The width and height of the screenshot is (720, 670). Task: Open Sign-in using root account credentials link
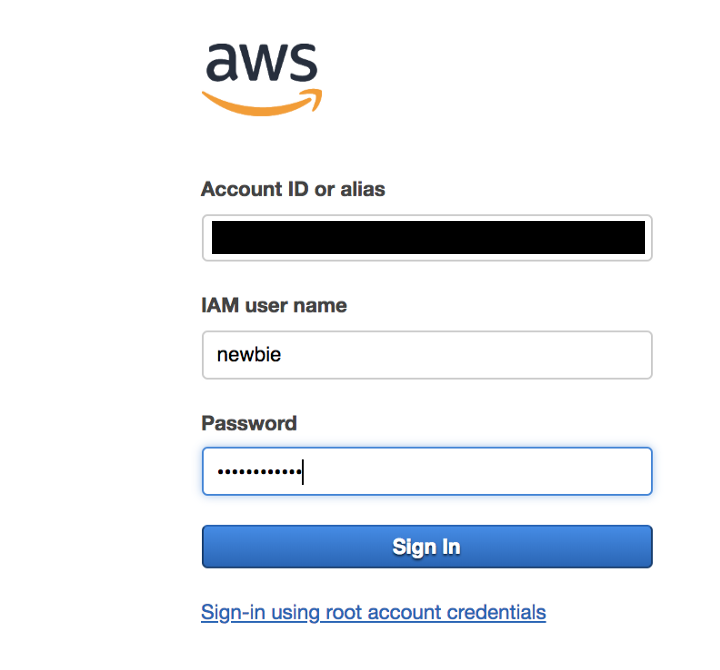[x=373, y=612]
